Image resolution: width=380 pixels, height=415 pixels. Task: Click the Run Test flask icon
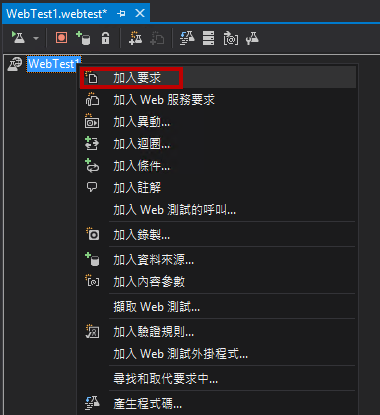coord(18,38)
